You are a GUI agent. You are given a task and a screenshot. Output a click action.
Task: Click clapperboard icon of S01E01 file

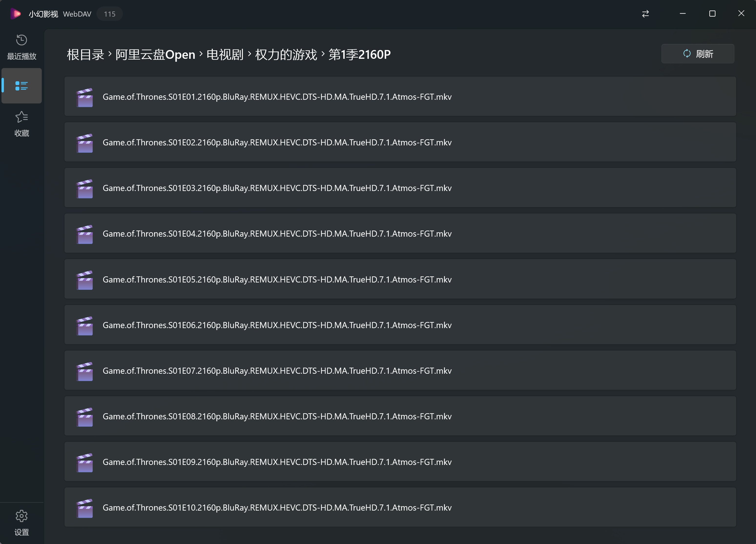click(84, 97)
